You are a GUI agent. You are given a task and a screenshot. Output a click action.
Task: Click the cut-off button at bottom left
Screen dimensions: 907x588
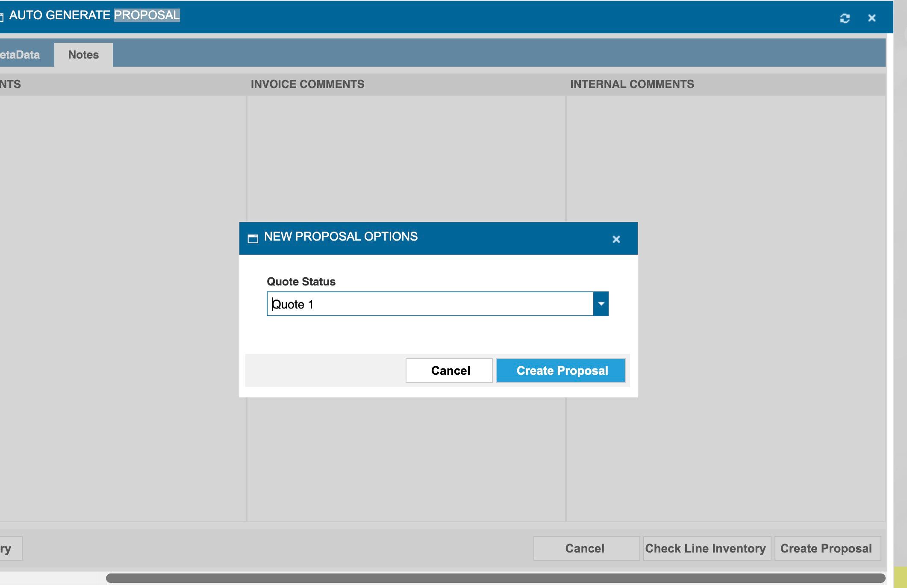coord(9,548)
